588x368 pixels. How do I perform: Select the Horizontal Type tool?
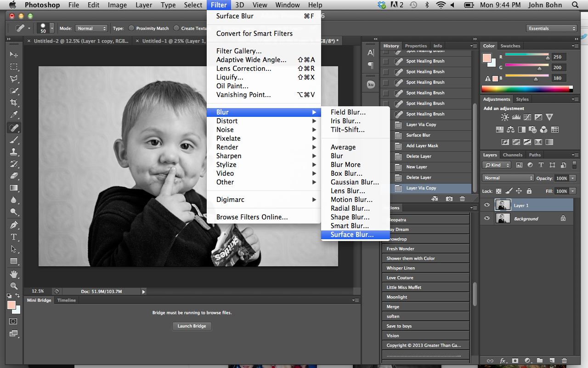point(14,237)
